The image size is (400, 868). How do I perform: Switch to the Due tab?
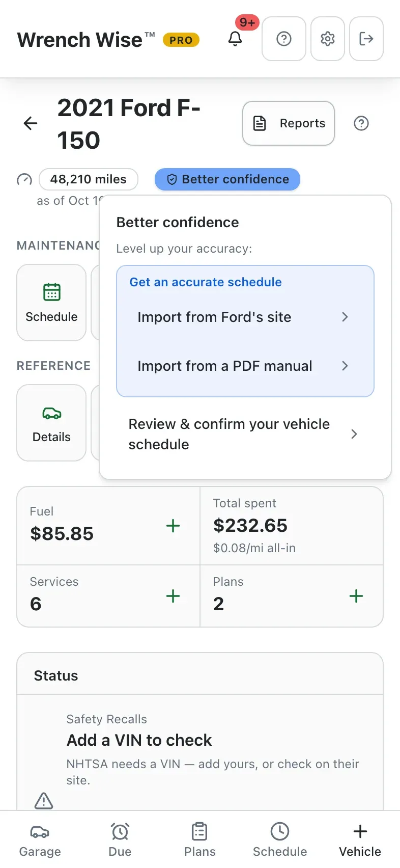120,840
